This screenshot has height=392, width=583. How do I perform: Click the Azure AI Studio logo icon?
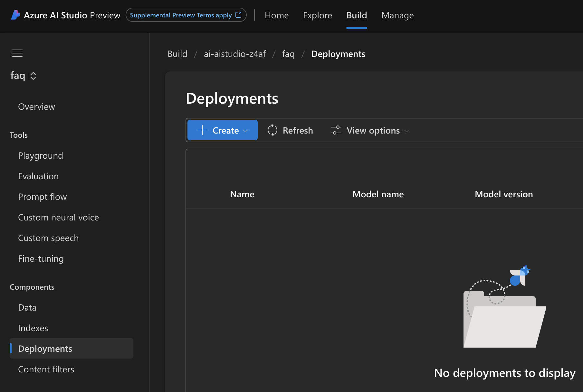[15, 15]
